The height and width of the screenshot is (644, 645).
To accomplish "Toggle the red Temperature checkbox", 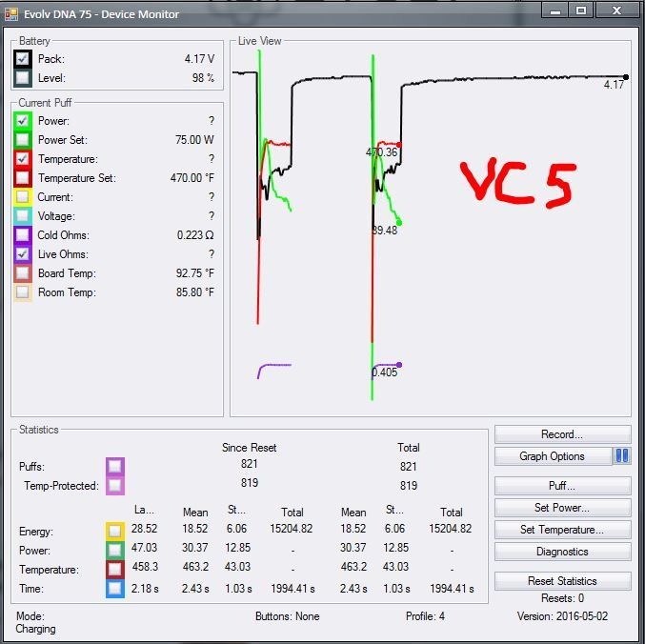I will pos(23,159).
